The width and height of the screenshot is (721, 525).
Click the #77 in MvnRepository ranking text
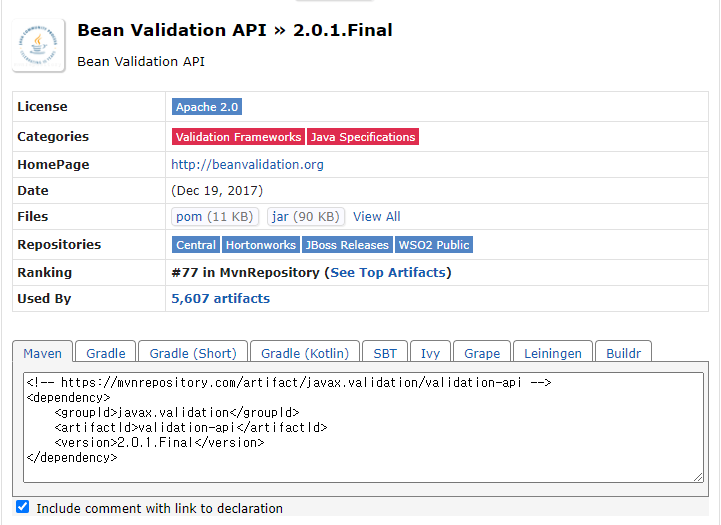click(245, 273)
